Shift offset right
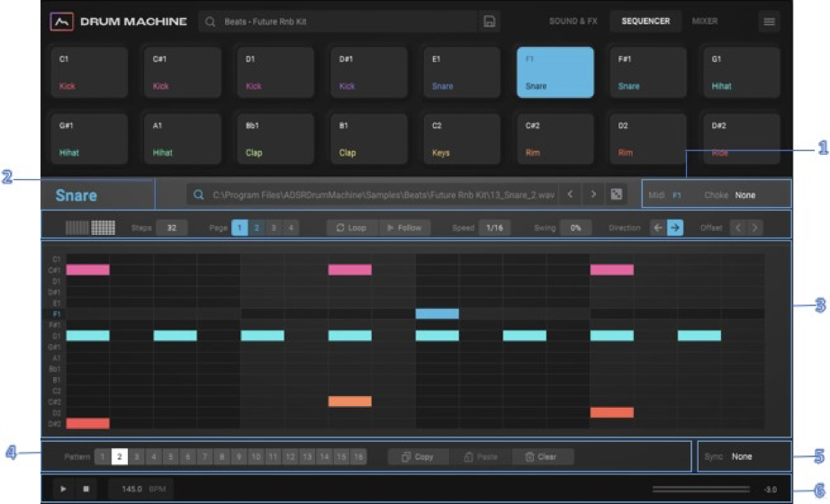The width and height of the screenshot is (830, 504). click(755, 228)
